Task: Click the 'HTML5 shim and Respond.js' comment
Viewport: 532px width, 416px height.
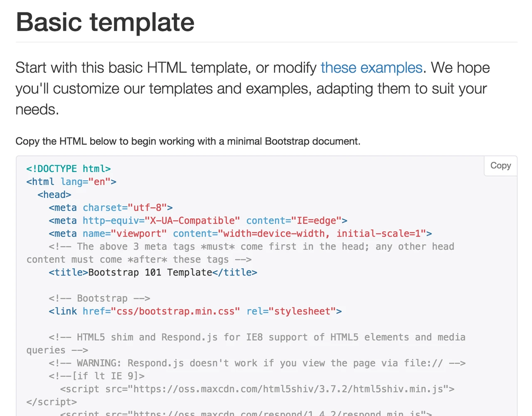Action: (x=246, y=344)
